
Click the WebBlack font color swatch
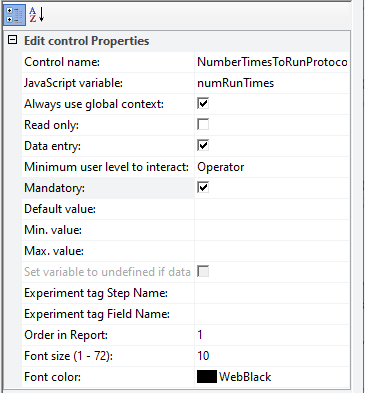pos(207,377)
